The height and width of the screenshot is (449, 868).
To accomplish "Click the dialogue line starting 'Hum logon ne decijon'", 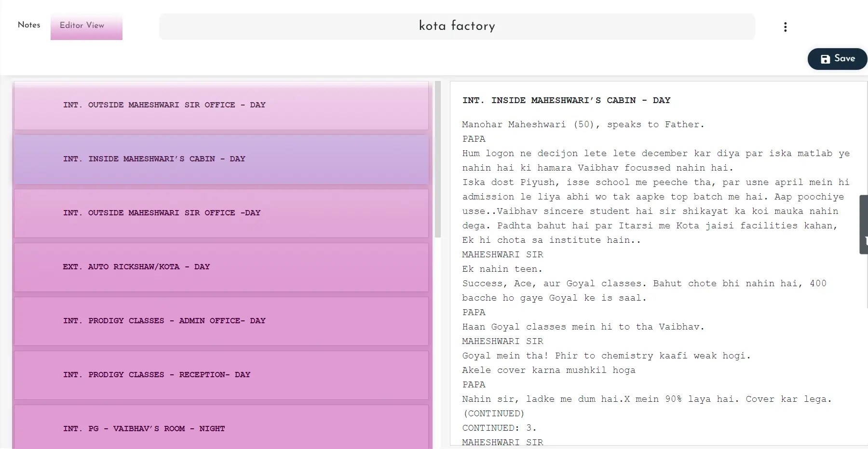I will (x=656, y=153).
